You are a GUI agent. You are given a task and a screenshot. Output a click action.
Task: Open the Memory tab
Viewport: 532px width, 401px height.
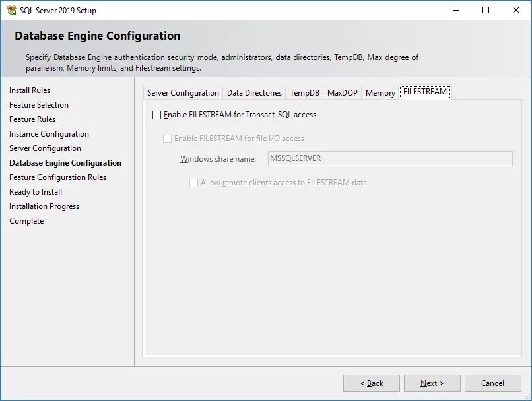(x=380, y=93)
